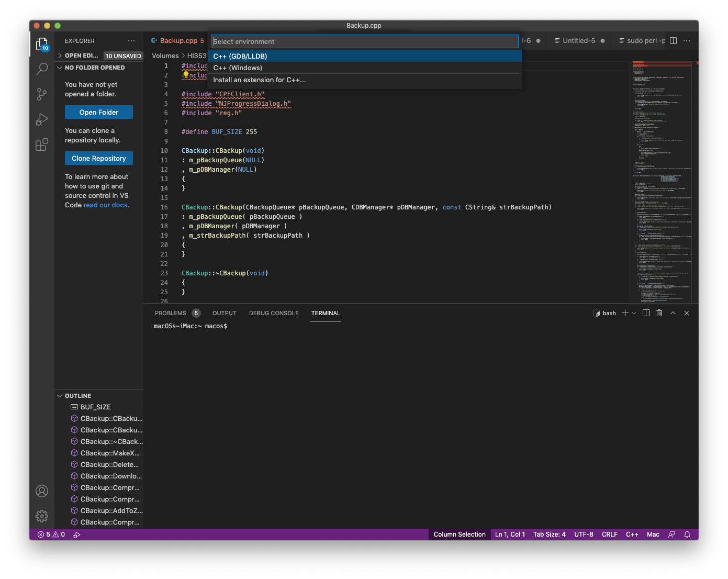This screenshot has height=579, width=728.
Task: Change the C++ language mode
Action: tap(632, 535)
